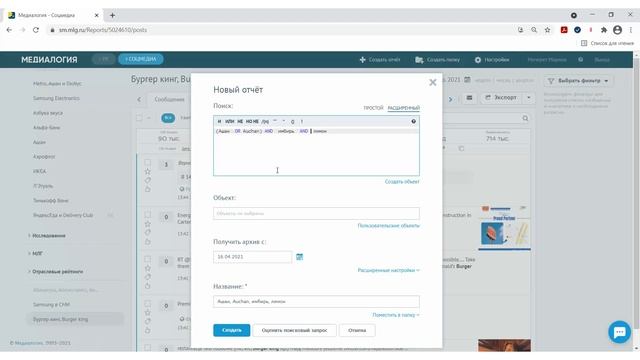
Task: Tag the post numbered 1
Action: pyautogui.click(x=147, y=180)
